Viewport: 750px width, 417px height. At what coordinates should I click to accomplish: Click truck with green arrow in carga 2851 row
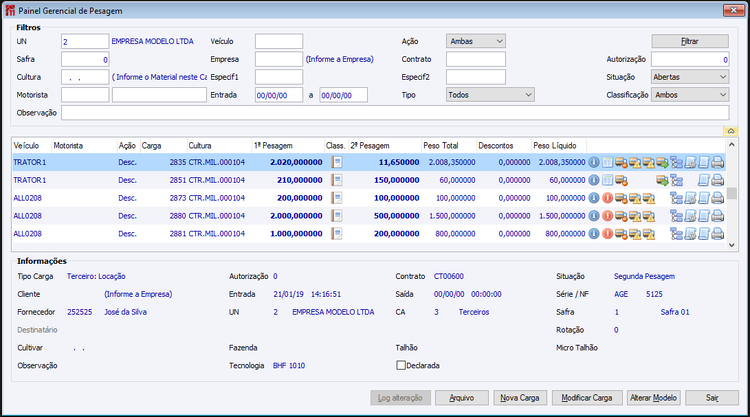click(x=662, y=180)
